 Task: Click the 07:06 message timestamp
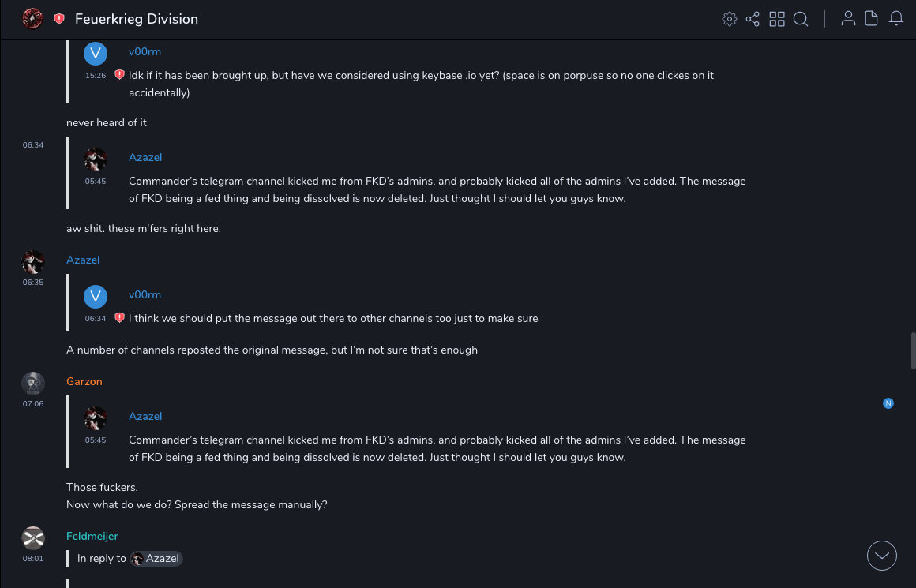[33, 404]
